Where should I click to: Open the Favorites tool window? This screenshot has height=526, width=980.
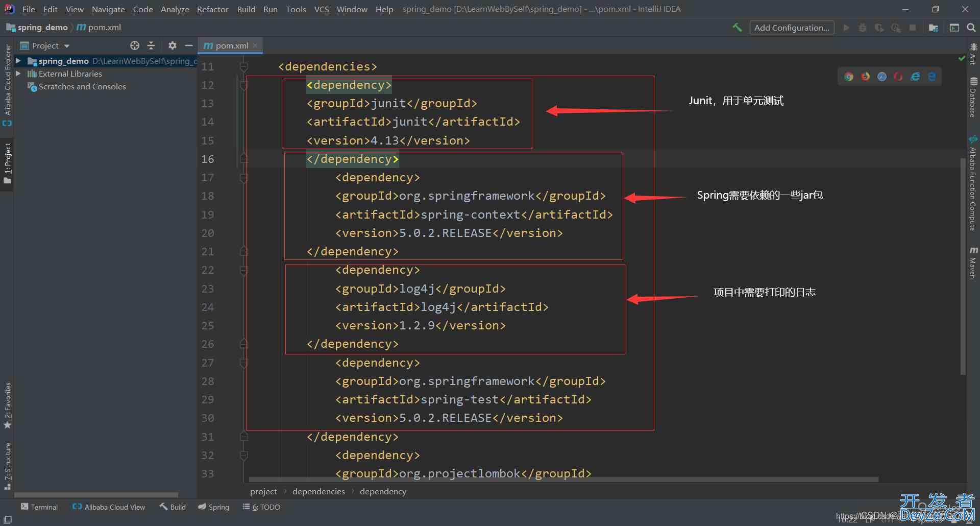pyautogui.click(x=7, y=405)
